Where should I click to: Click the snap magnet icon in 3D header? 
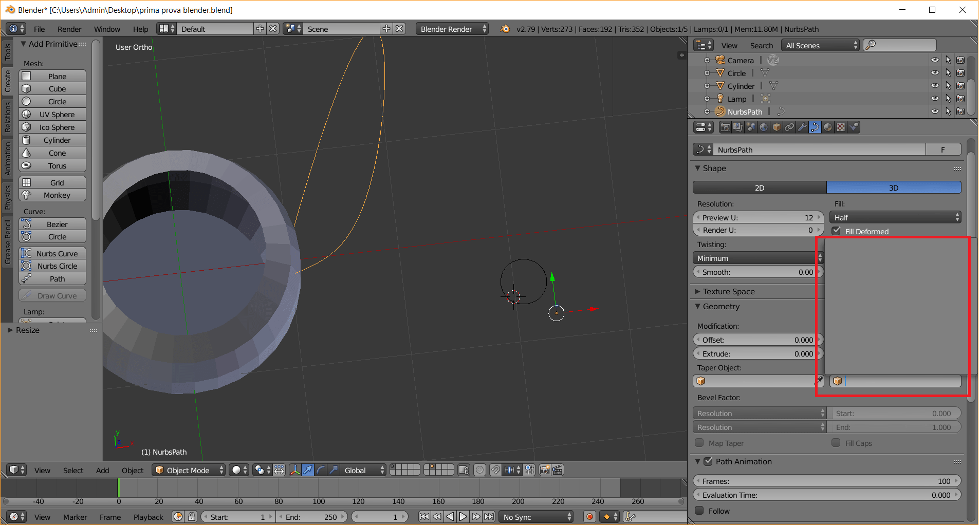click(495, 470)
